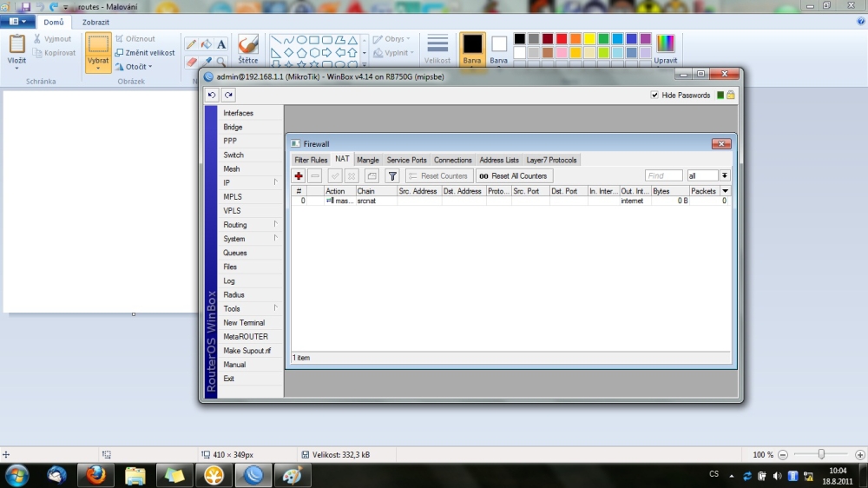Click Paint zoom out minus icon
Screen dimensions: 868x488
783,455
